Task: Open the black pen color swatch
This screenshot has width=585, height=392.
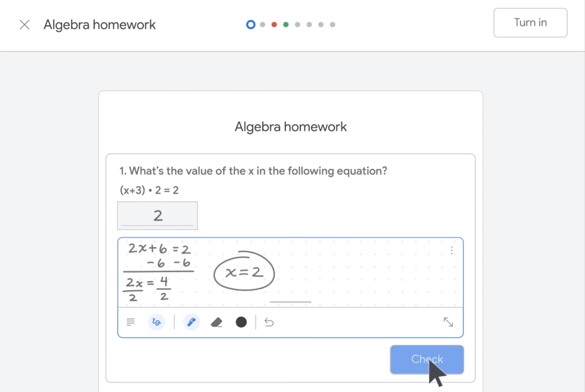Action: point(241,322)
